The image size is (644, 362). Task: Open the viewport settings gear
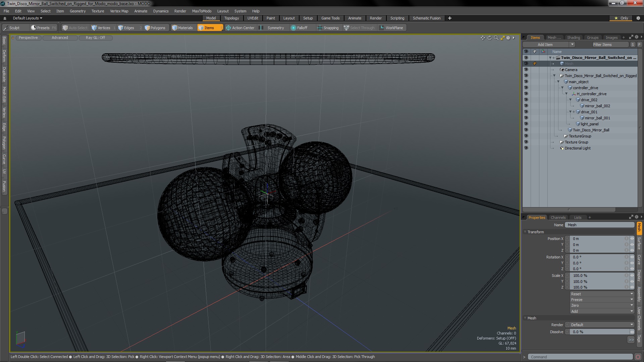pyautogui.click(x=508, y=38)
